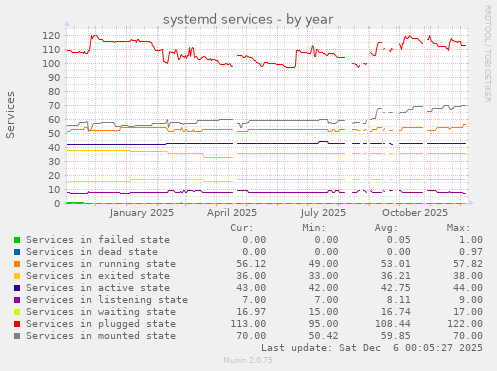Click the 'Munin 2.0.75' footer text
Screen dimensions: 497x371
click(x=248, y=360)
